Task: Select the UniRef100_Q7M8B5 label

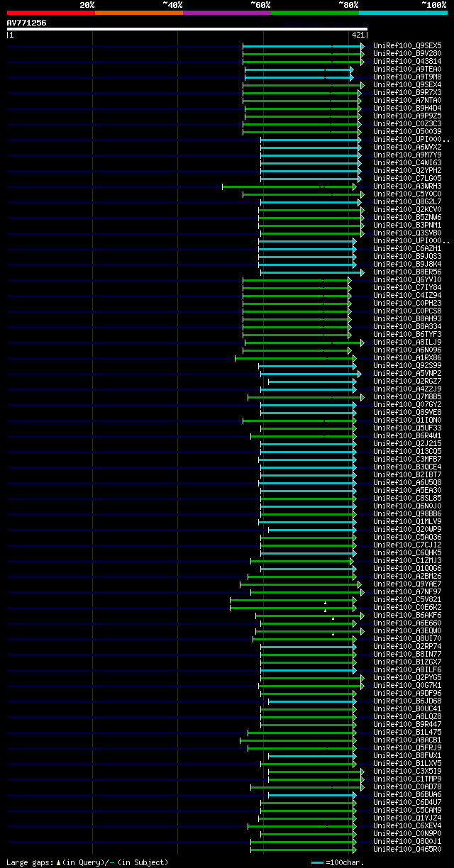Action: [x=407, y=396]
